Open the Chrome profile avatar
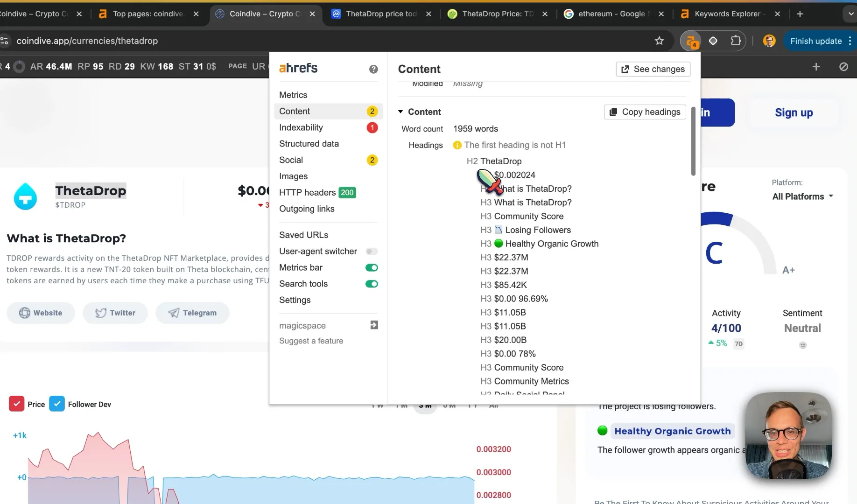 click(769, 41)
